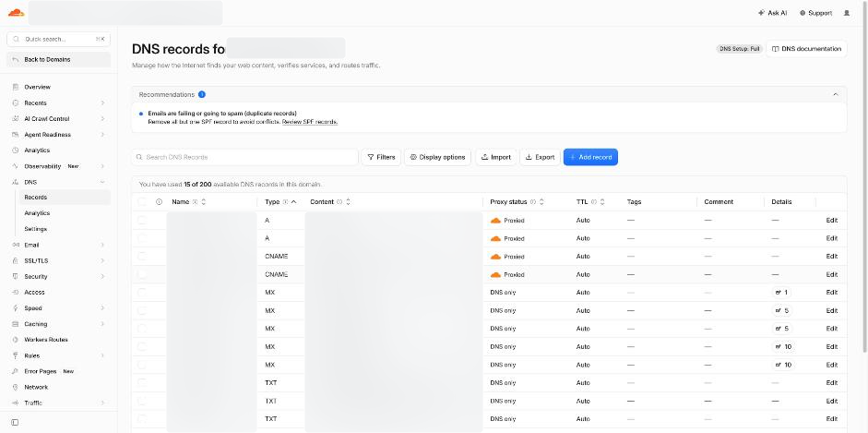This screenshot has width=868, height=433.
Task: Click the Ask AI sparkle button
Action: pyautogui.click(x=772, y=13)
